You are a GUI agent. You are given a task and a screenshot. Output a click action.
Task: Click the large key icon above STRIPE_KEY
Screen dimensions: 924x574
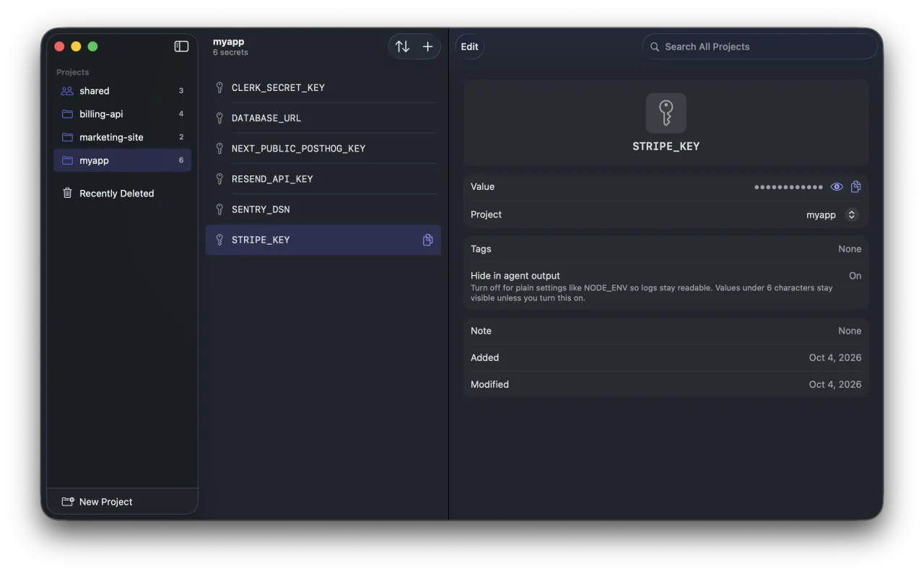point(666,113)
